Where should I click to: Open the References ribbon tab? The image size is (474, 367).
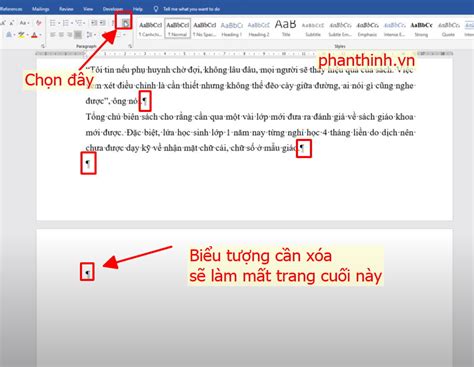point(11,9)
